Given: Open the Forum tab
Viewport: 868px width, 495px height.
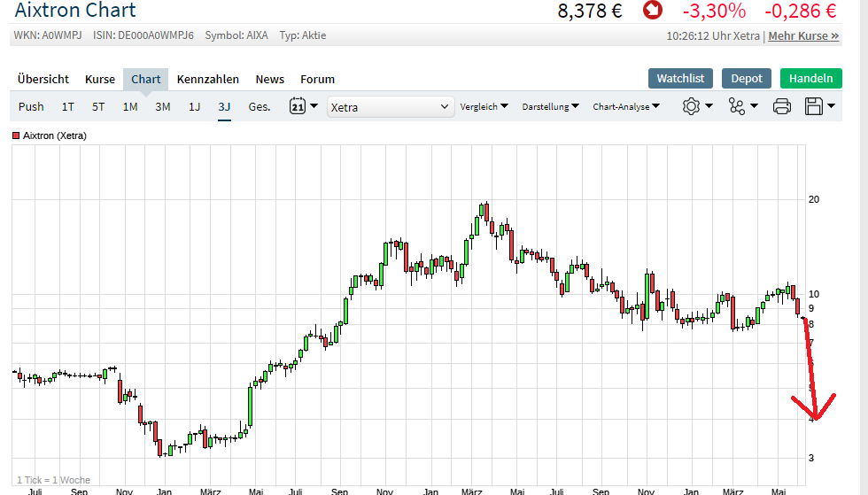Looking at the screenshot, I should pyautogui.click(x=318, y=79).
